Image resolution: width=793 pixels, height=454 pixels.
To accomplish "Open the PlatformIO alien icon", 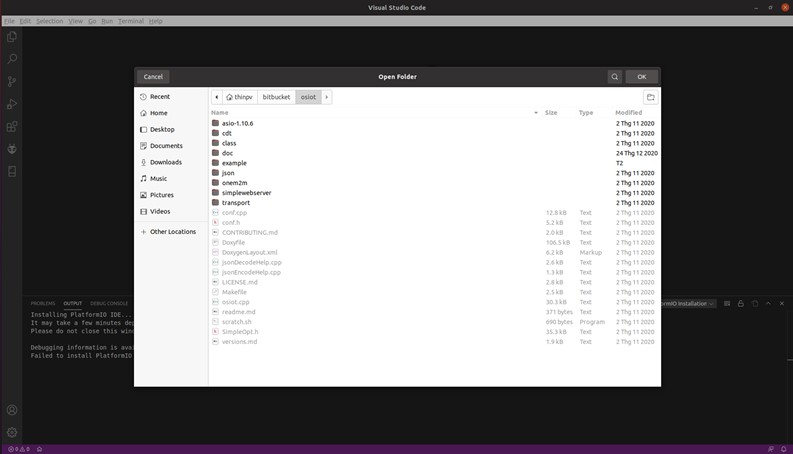I will point(12,149).
